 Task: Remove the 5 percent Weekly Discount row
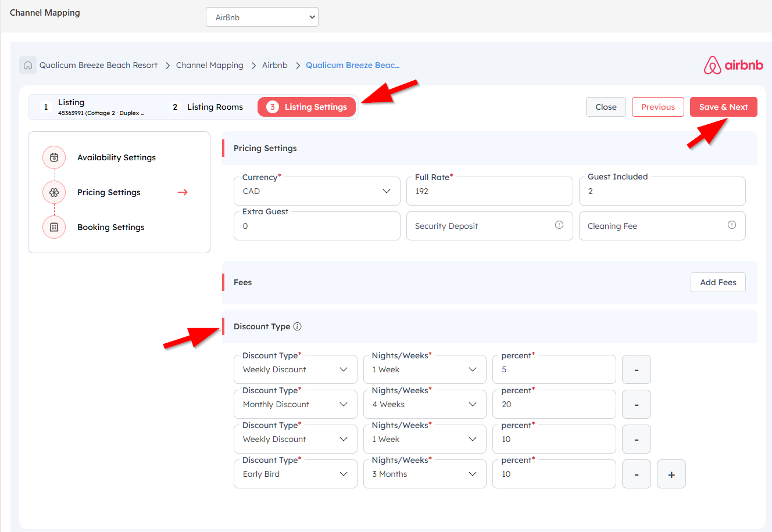tap(637, 369)
